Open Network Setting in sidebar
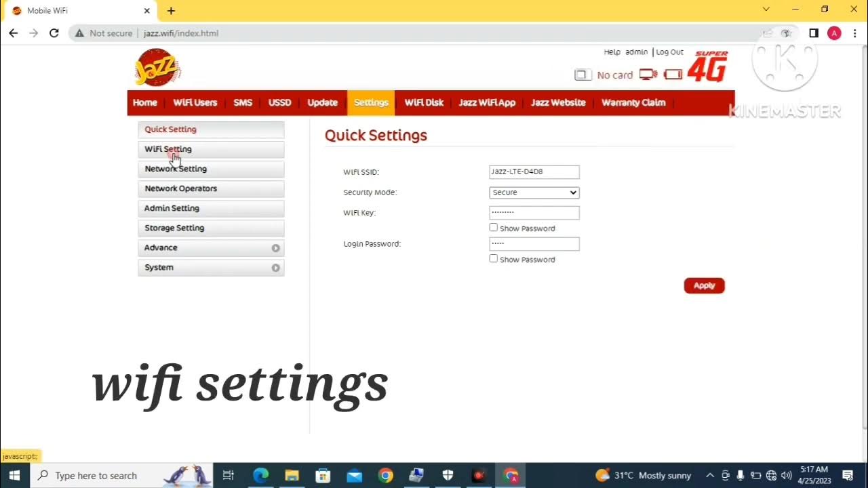 tap(211, 169)
